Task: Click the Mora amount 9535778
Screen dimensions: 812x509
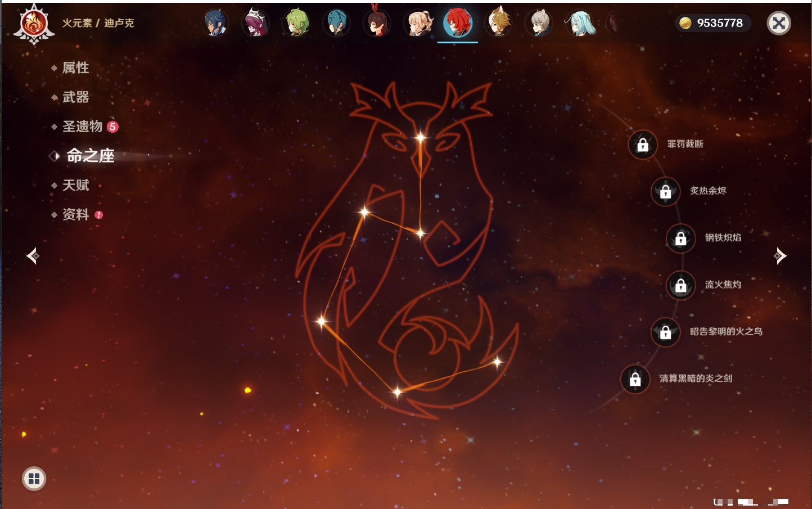Action: tap(720, 23)
